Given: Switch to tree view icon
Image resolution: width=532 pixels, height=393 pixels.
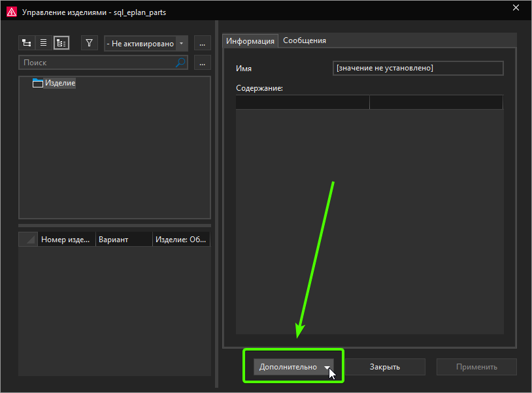Looking at the screenshot, I should click(26, 43).
